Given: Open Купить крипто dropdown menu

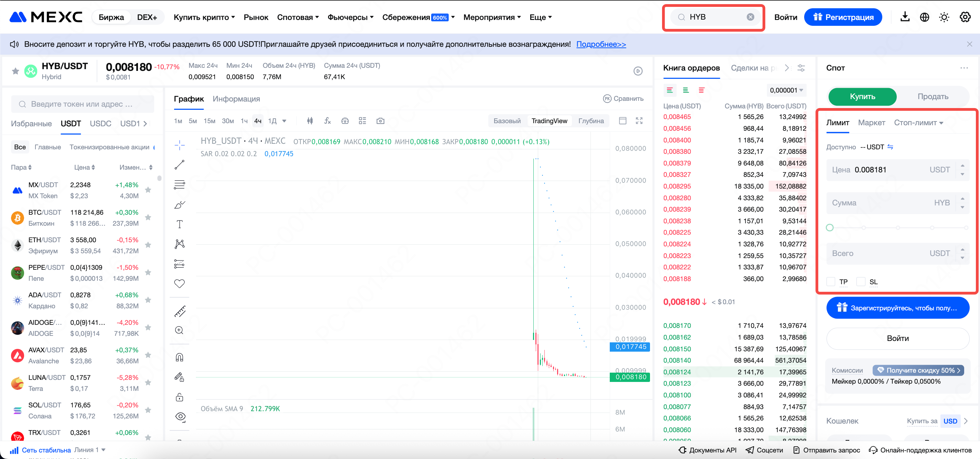Looking at the screenshot, I should click(x=204, y=17).
